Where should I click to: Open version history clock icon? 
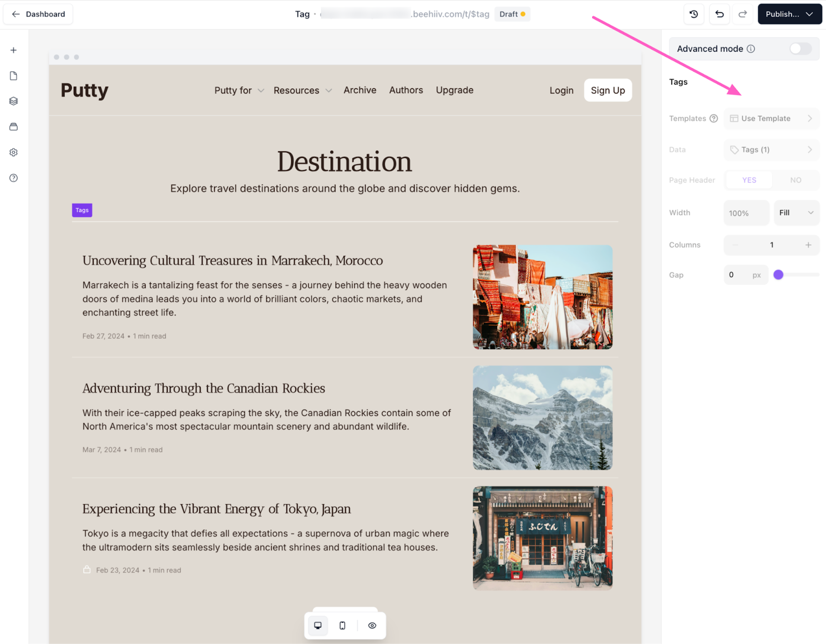tap(694, 14)
